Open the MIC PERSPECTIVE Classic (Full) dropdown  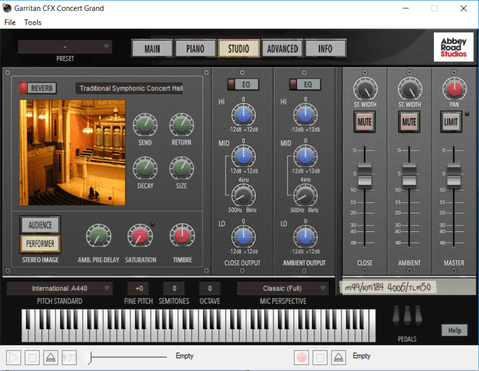click(x=283, y=288)
